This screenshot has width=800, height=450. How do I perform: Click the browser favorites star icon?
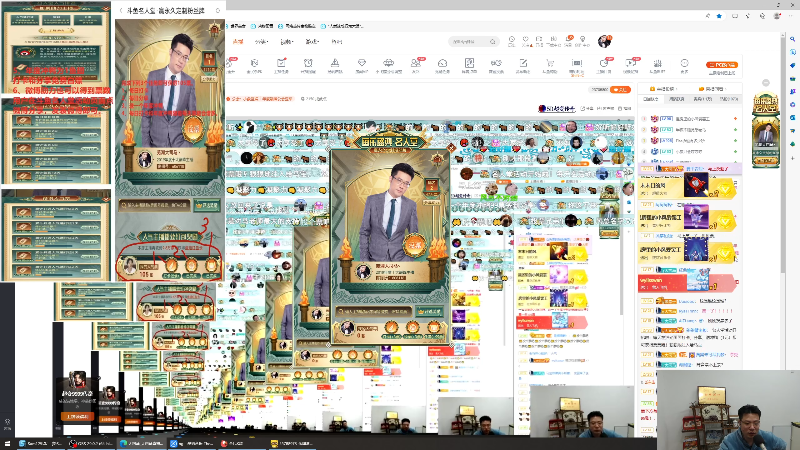(719, 16)
